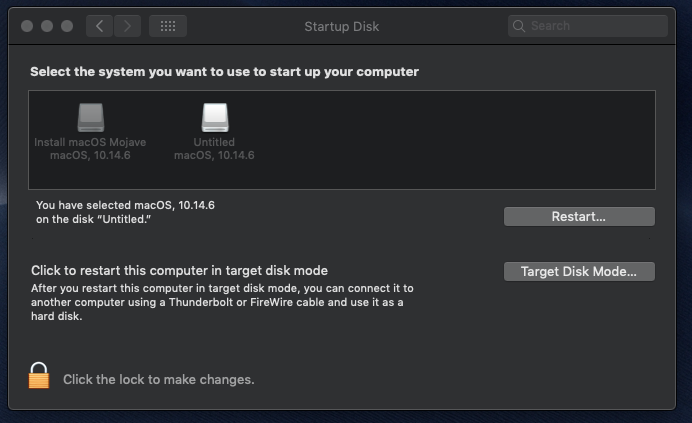Zoom the Startup Disk window
Screen dimensions: 692x423
click(x=67, y=26)
